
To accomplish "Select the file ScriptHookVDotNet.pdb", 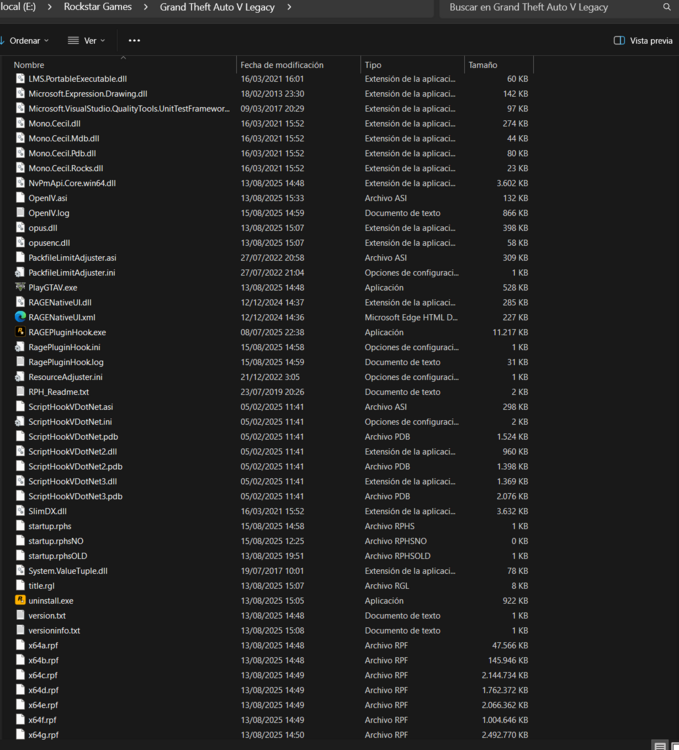I will click(x=73, y=436).
